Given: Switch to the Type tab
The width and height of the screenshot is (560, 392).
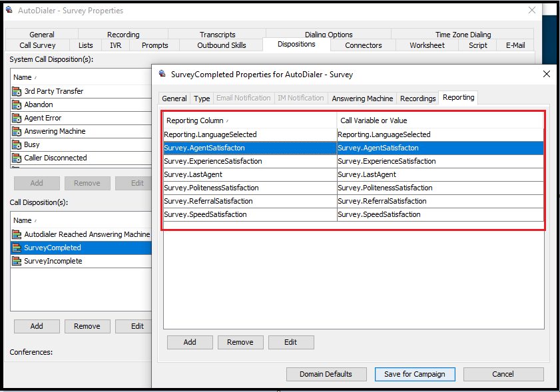Looking at the screenshot, I should (202, 98).
